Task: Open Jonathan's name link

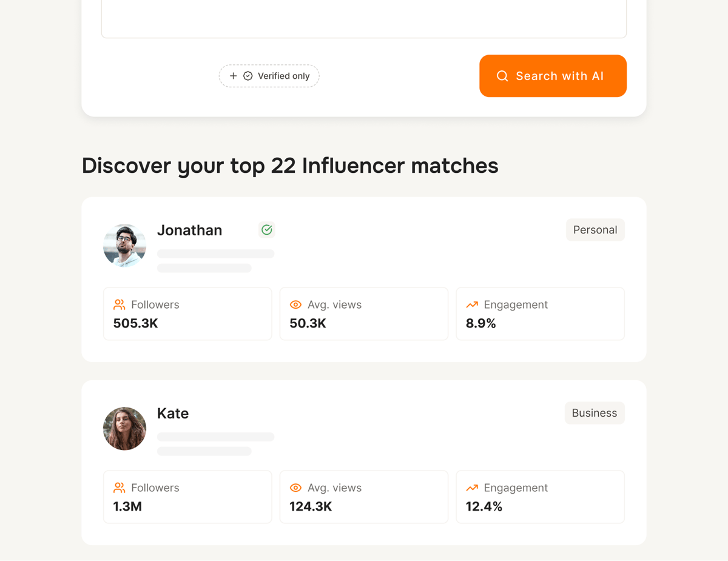Action: pos(189,230)
